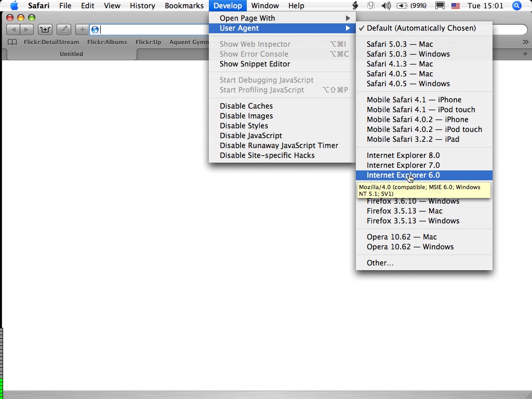Image resolution: width=532 pixels, height=399 pixels.
Task: Open the File menu
Action: point(65,5)
